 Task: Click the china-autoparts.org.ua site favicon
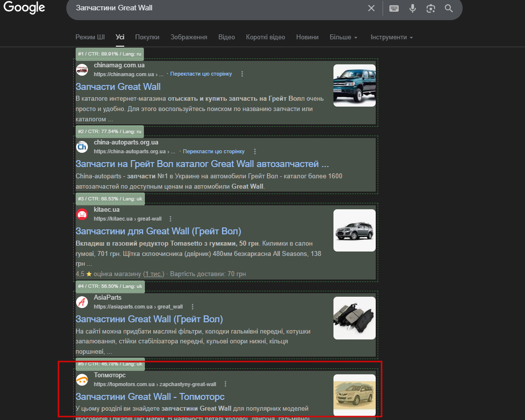click(82, 147)
